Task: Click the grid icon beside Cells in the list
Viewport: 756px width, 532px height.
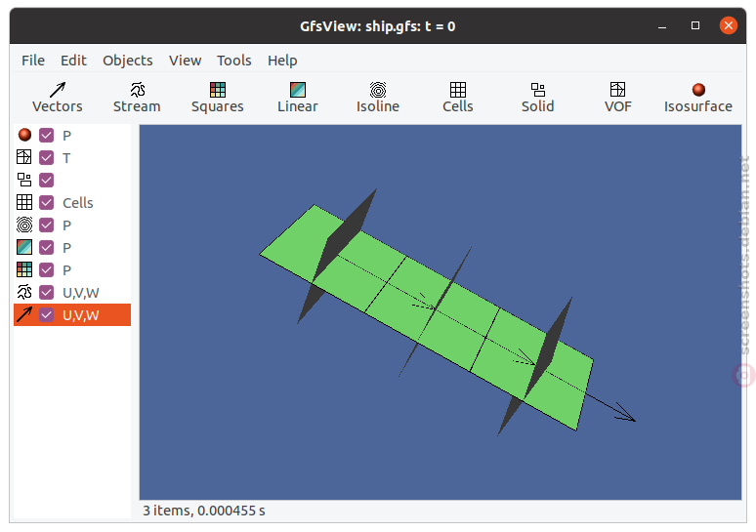Action: [24, 202]
